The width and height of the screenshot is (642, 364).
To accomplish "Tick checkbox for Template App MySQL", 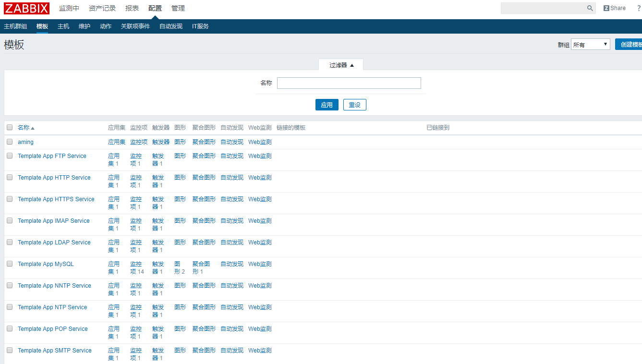I will (10, 264).
